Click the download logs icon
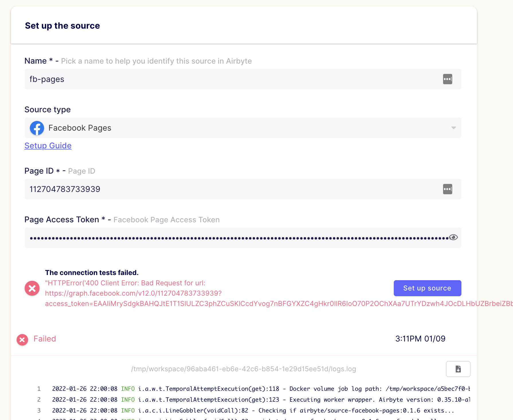The height and width of the screenshot is (420, 513). pos(458,369)
